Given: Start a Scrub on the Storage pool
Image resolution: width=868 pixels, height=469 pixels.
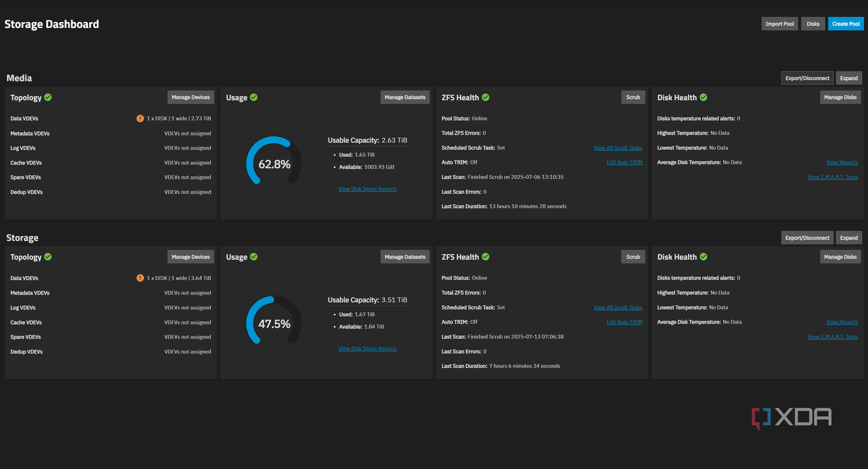Looking at the screenshot, I should pos(633,257).
